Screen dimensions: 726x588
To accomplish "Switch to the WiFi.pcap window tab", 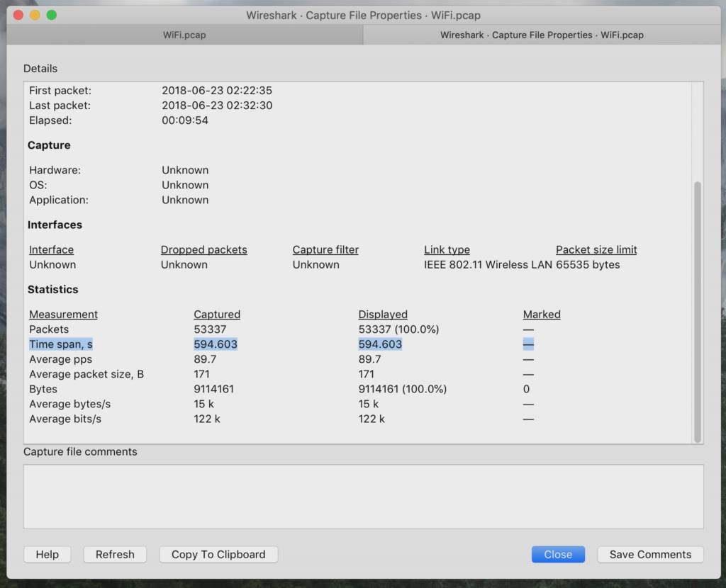I will 184,35.
